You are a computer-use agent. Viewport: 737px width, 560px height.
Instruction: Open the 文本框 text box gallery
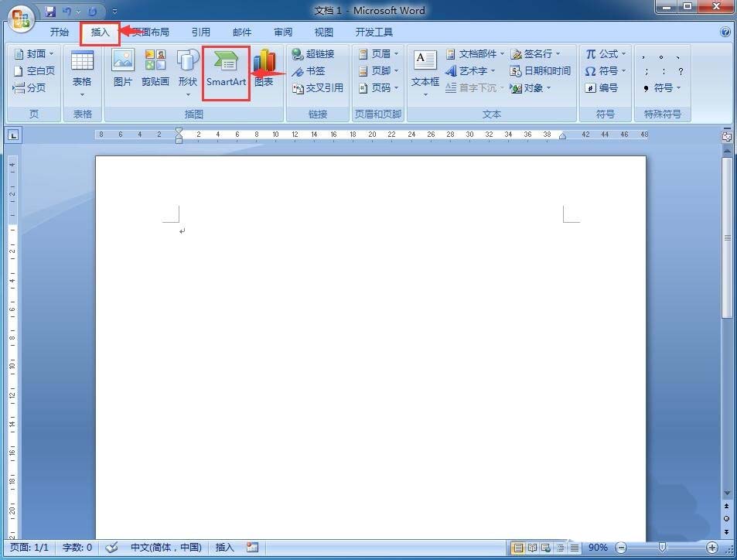coord(425,73)
